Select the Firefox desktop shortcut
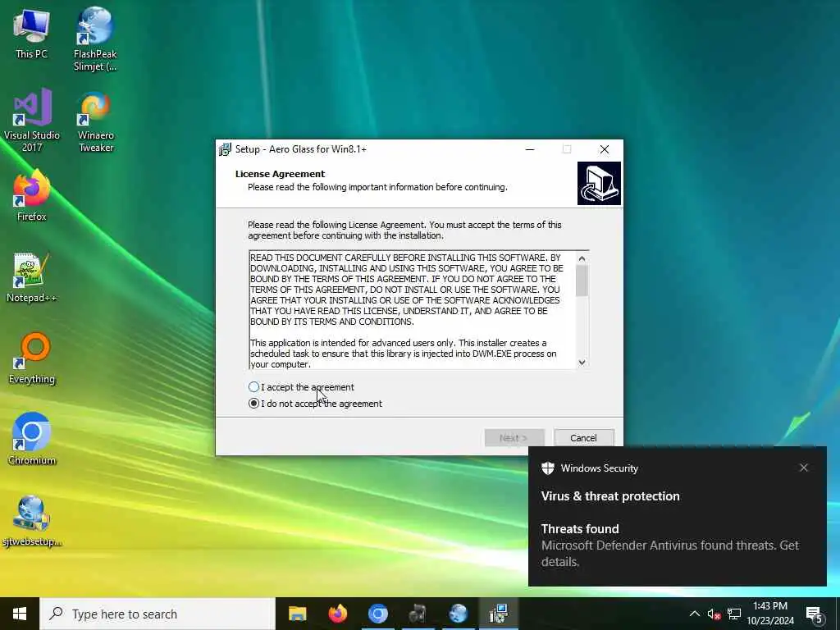 (x=32, y=195)
